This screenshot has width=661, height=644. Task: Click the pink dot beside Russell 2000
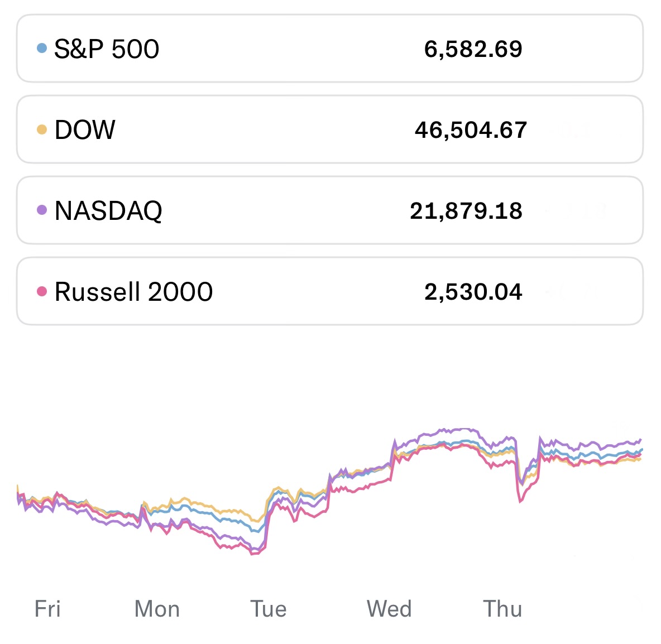click(x=41, y=291)
